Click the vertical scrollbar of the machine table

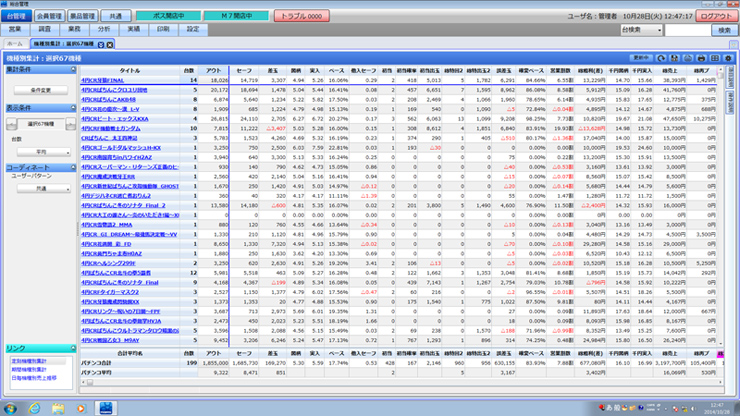[x=720, y=207]
